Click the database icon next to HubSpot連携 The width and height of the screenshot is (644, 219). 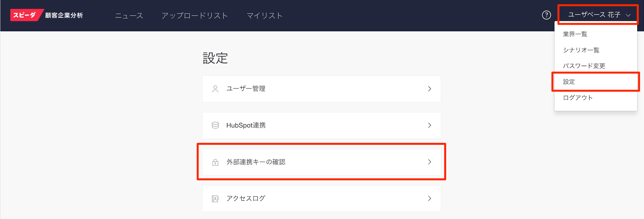(x=215, y=126)
